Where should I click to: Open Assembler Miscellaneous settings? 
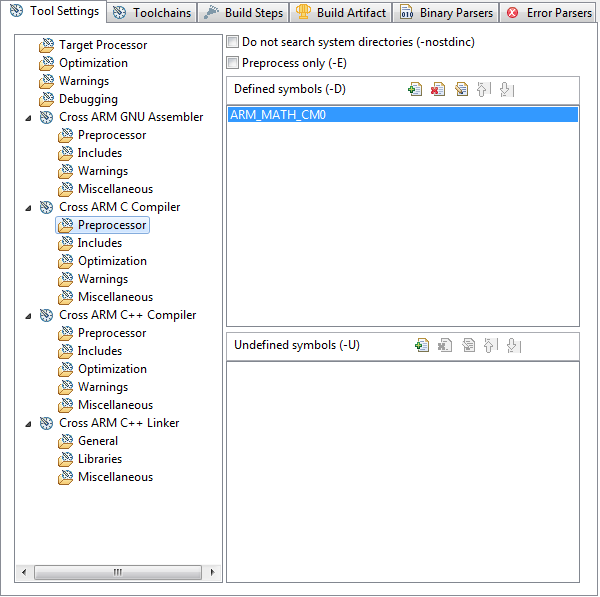pos(106,189)
